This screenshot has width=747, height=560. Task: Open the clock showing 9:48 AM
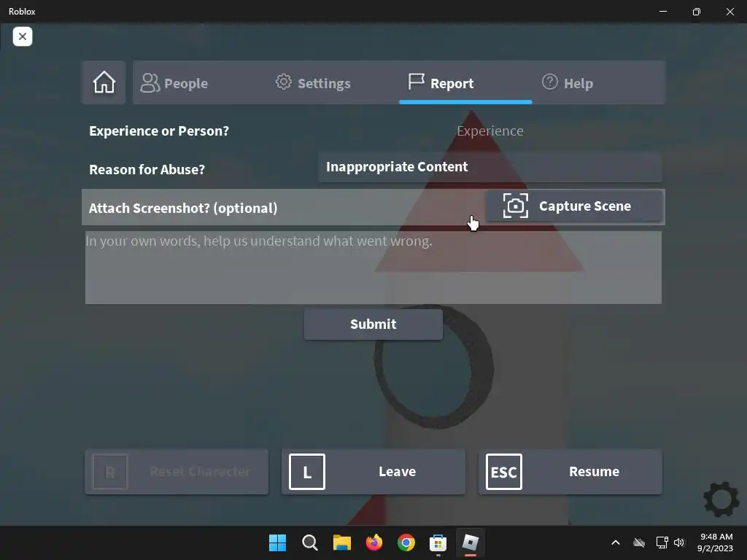point(716,542)
